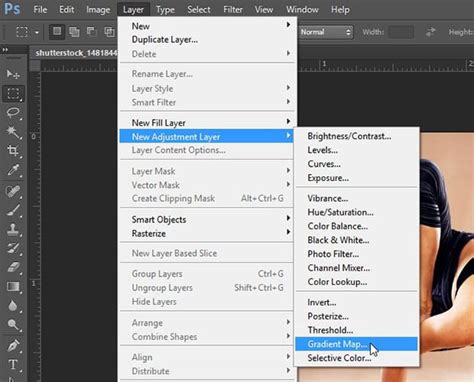The image size is (474, 382).
Task: Choose Brightness/Contrast adjustment
Action: 356,136
